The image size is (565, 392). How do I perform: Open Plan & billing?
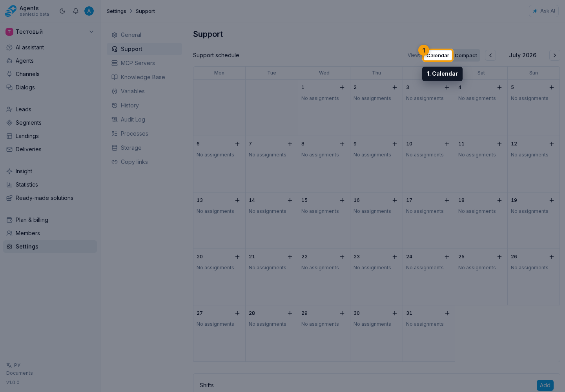(x=50, y=220)
